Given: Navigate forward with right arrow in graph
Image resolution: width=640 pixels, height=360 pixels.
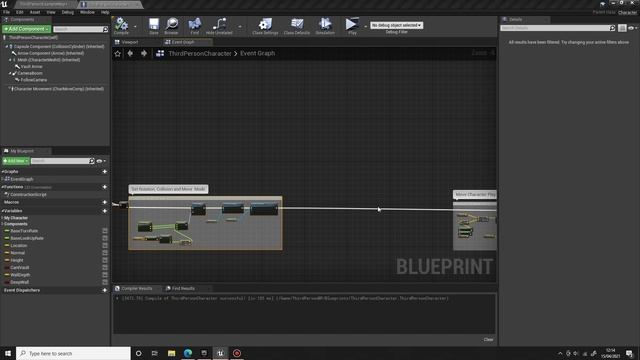Looking at the screenshot, I should point(144,53).
